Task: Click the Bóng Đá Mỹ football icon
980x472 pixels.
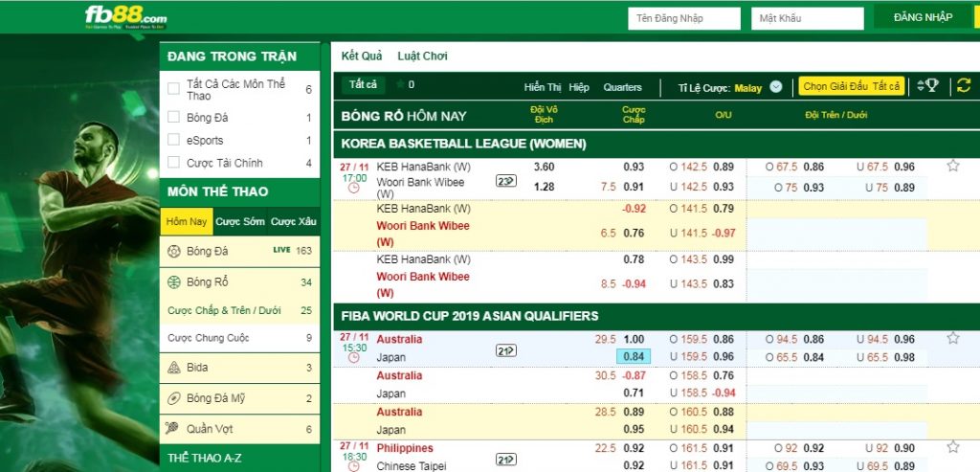Action: point(174,398)
